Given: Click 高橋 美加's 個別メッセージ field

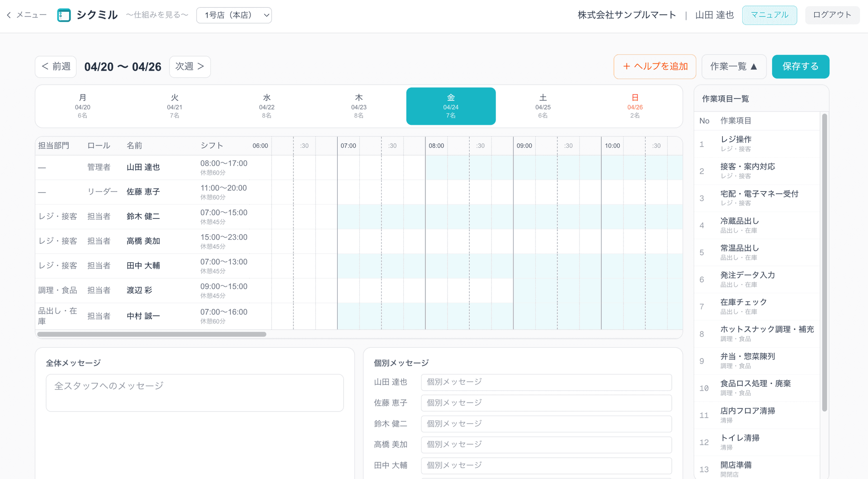Looking at the screenshot, I should click(546, 445).
